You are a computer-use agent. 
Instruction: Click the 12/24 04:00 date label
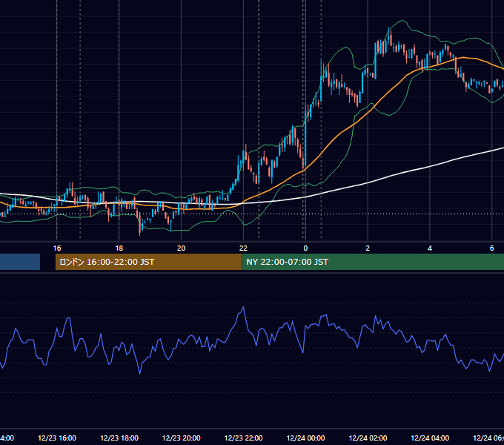tap(430, 438)
